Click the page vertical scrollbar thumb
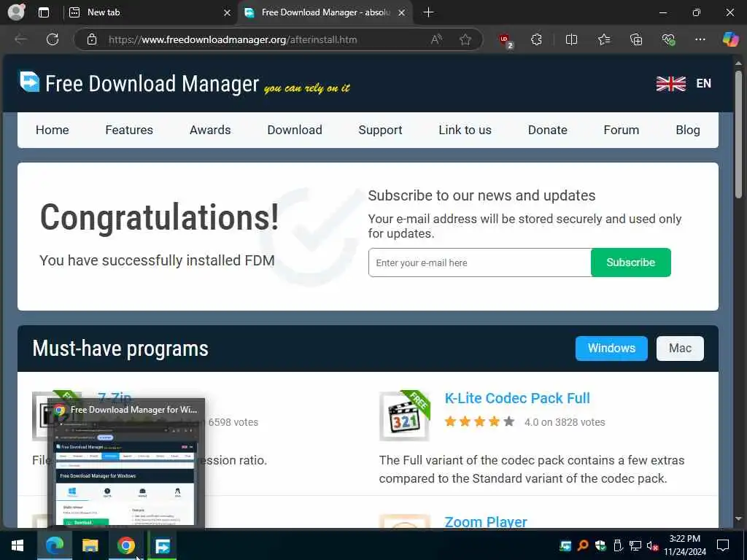This screenshot has width=747, height=560. tap(738, 134)
